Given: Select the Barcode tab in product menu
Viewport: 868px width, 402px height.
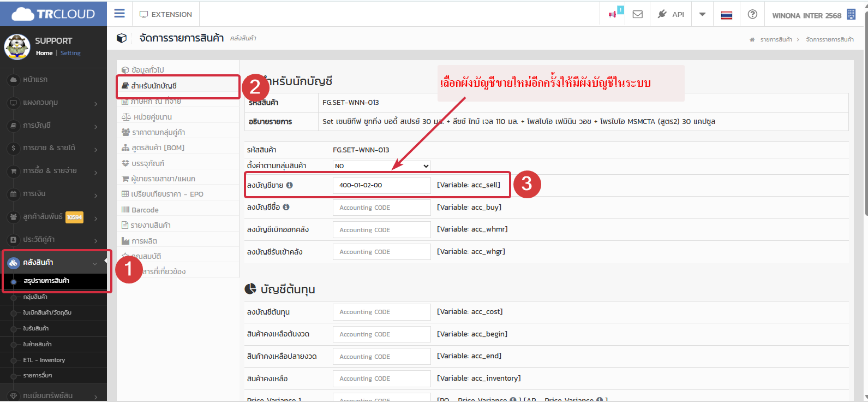Looking at the screenshot, I should [145, 210].
